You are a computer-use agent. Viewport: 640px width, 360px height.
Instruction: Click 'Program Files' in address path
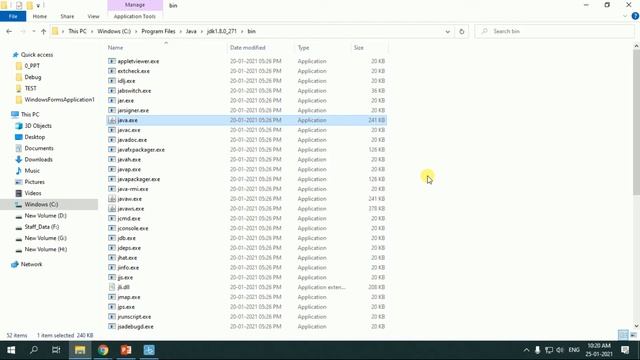[x=158, y=31]
